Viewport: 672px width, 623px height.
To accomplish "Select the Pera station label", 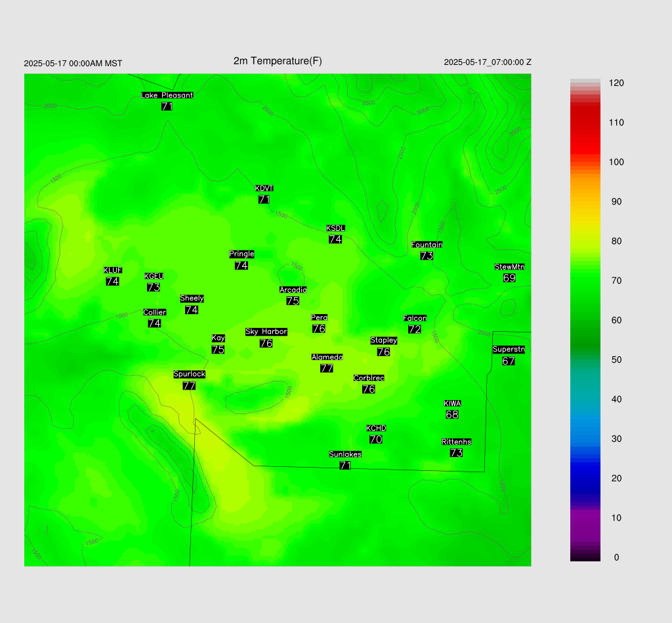I will (x=320, y=317).
